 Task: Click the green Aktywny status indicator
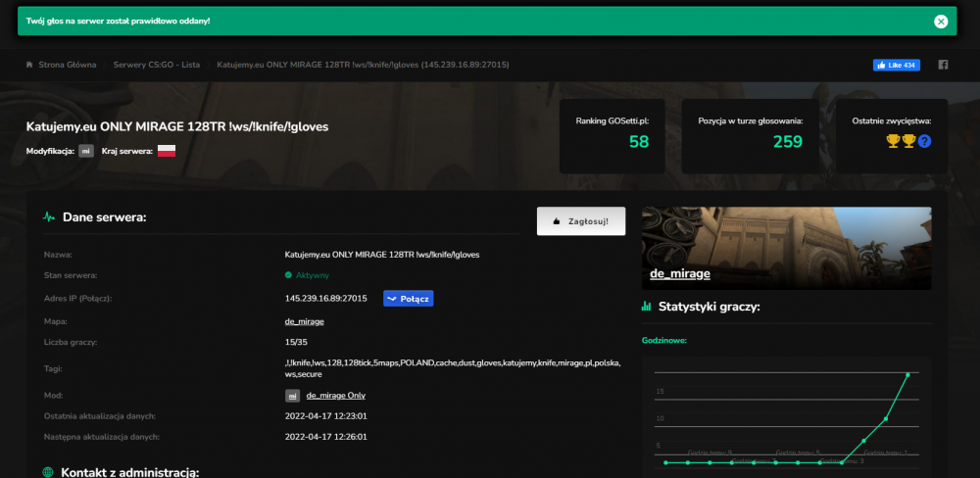point(307,275)
